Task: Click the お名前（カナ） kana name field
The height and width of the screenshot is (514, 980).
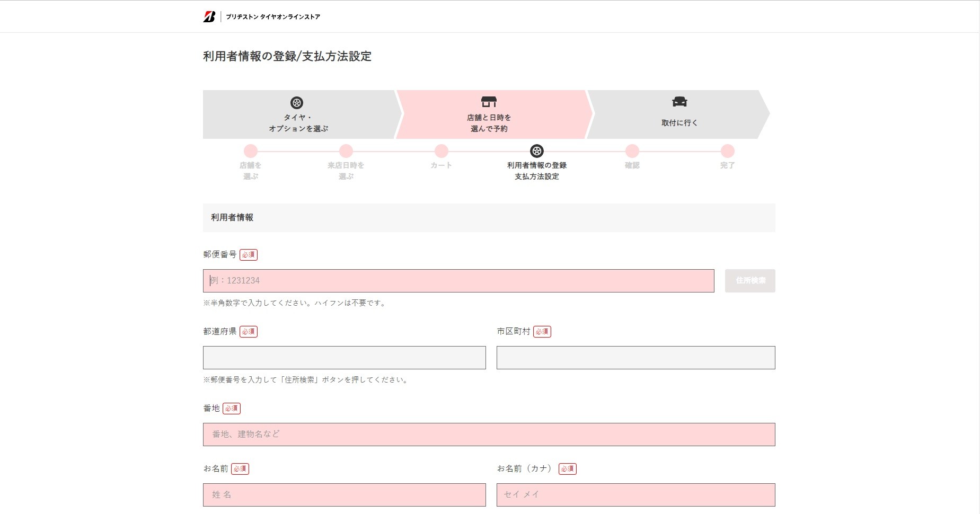Action: click(x=635, y=495)
